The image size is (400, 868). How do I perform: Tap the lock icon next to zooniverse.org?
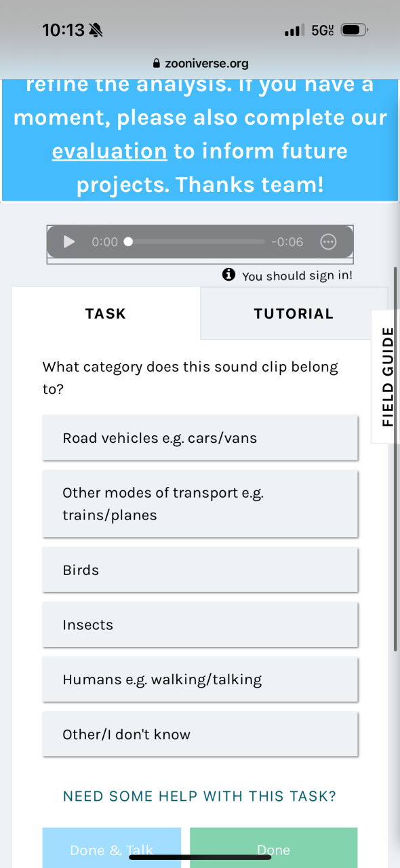(157, 64)
